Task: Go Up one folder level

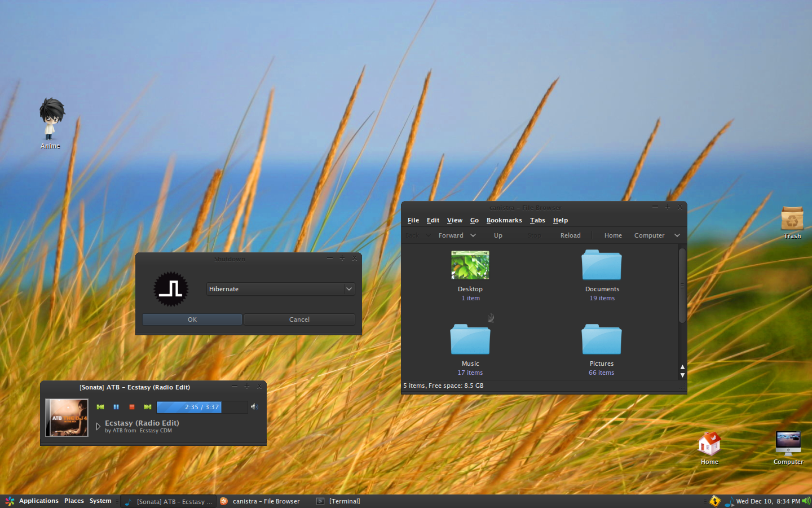Action: (498, 235)
